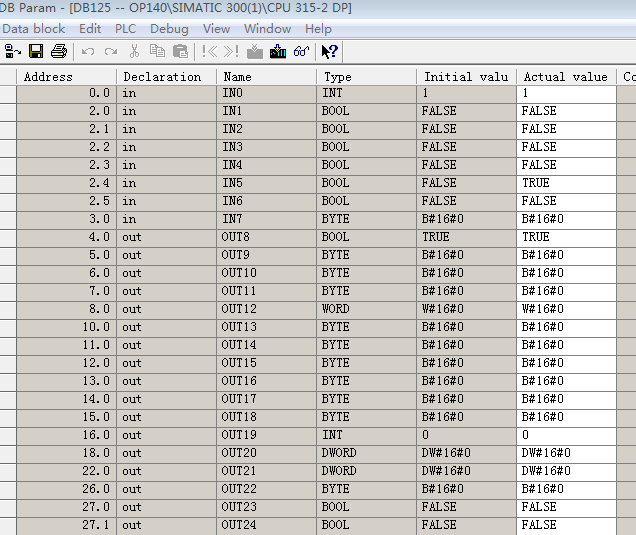Open the Window menu
636x535 pixels.
click(267, 29)
